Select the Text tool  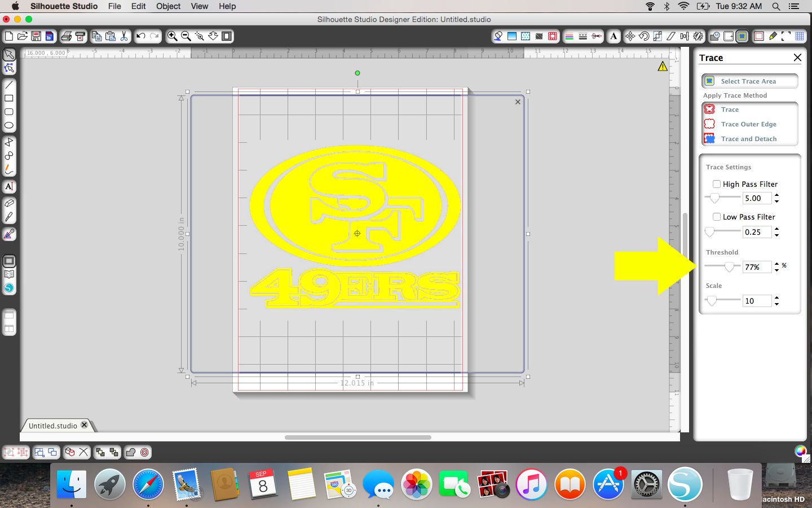pos(9,186)
